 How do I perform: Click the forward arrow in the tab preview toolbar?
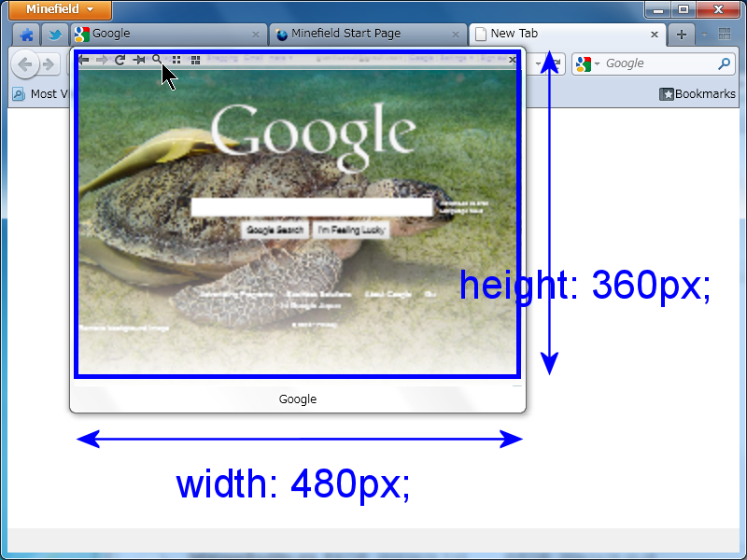102,60
